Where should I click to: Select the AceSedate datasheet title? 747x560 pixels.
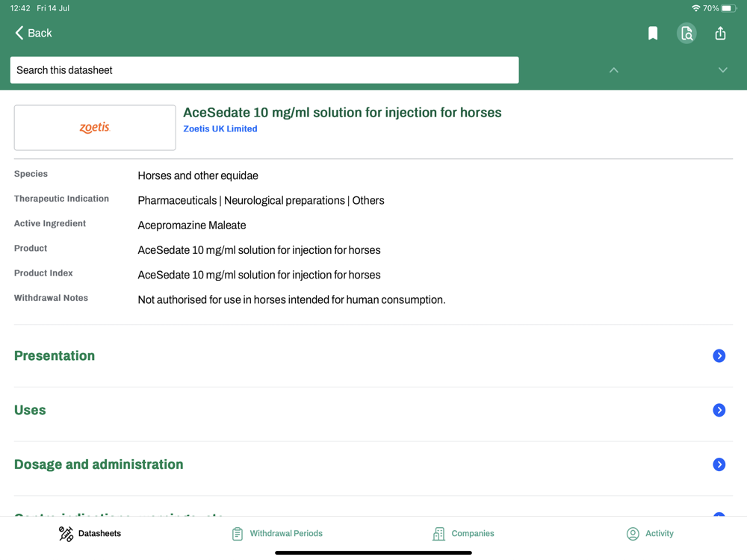click(x=342, y=113)
